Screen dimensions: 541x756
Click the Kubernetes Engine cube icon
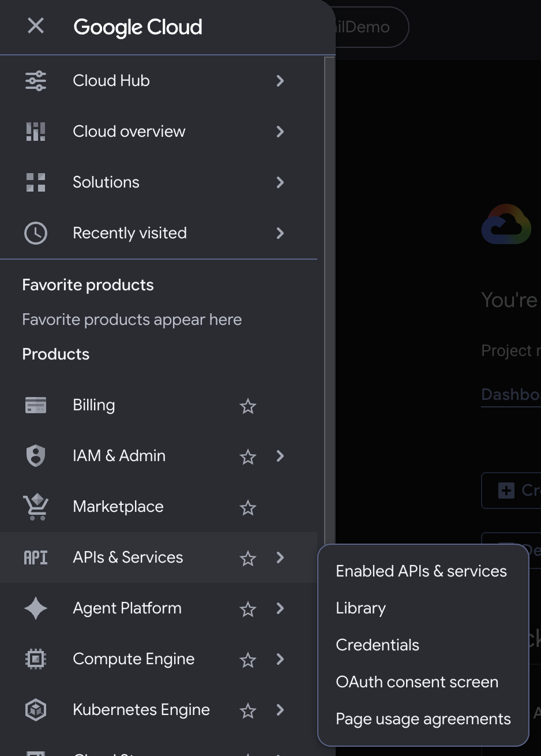pos(36,710)
